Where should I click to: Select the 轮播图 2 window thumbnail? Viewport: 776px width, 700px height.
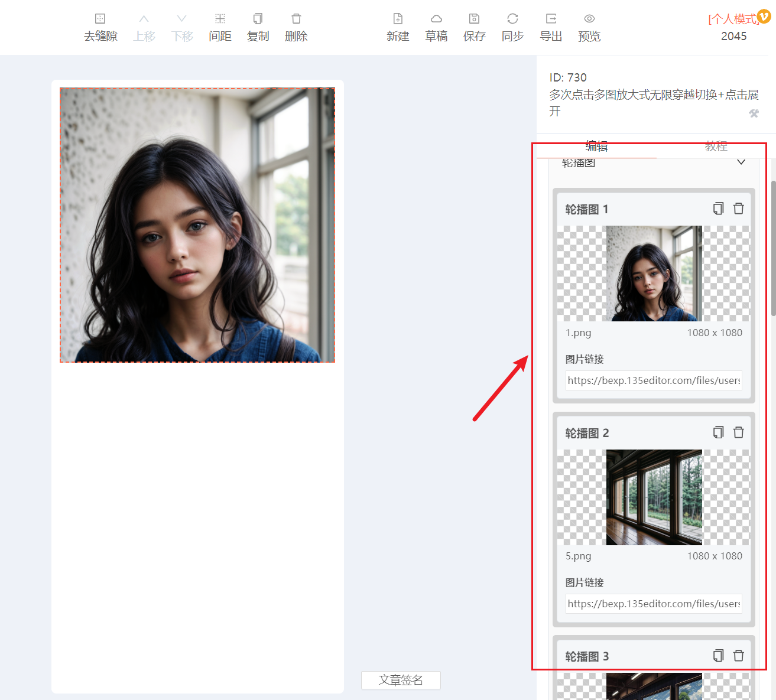[x=654, y=497]
